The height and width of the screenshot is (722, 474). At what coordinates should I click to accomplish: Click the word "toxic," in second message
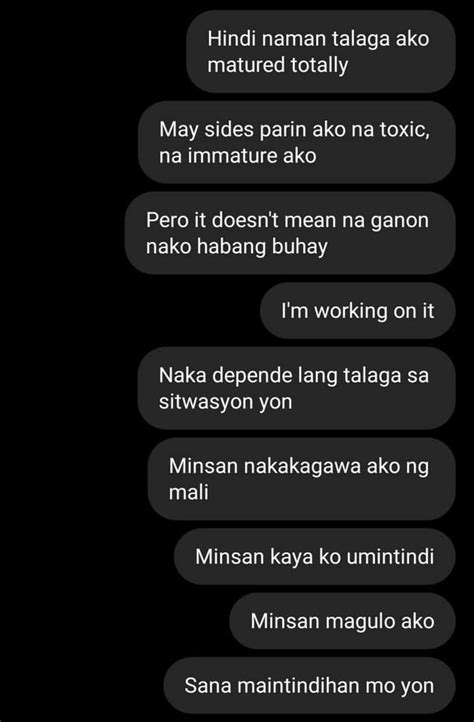[x=404, y=129]
